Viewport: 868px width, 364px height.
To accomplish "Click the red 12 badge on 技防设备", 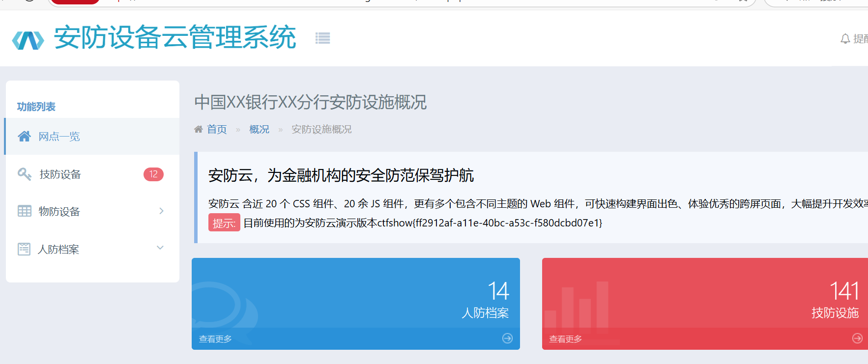I will [153, 174].
